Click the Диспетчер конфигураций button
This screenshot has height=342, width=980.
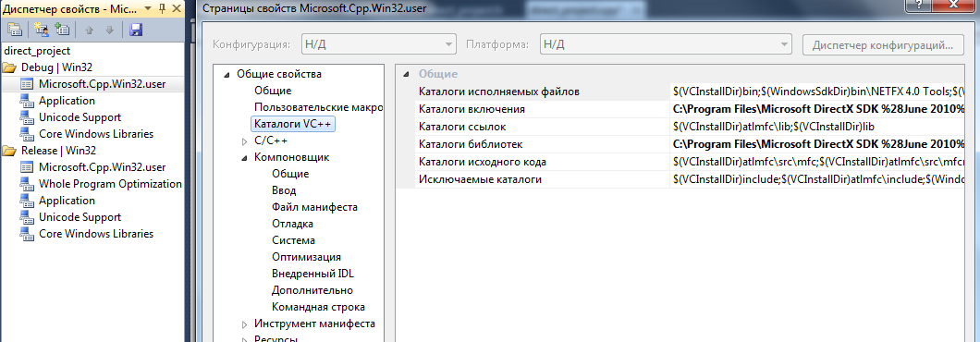pos(883,45)
